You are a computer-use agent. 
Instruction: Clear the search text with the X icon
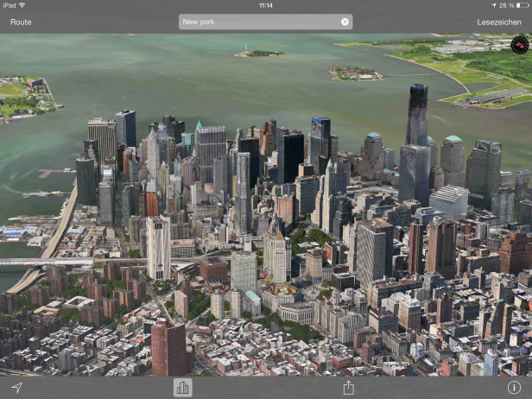click(x=345, y=22)
